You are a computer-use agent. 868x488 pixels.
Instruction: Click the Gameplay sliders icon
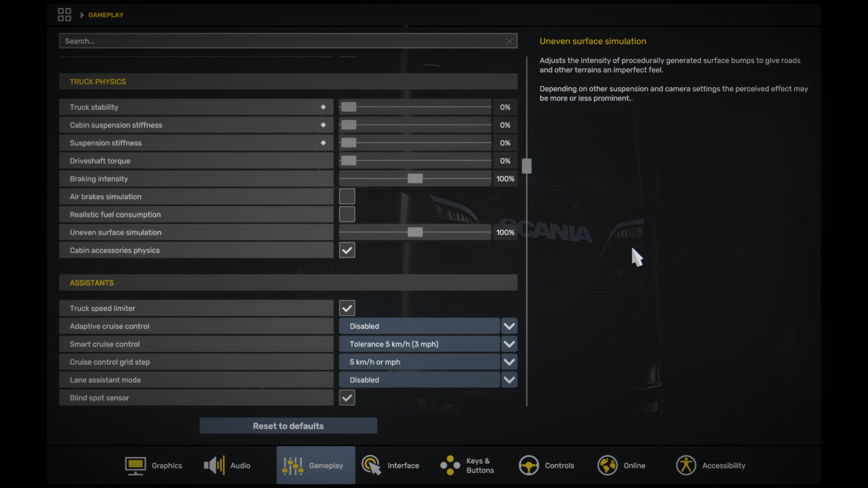click(x=293, y=466)
